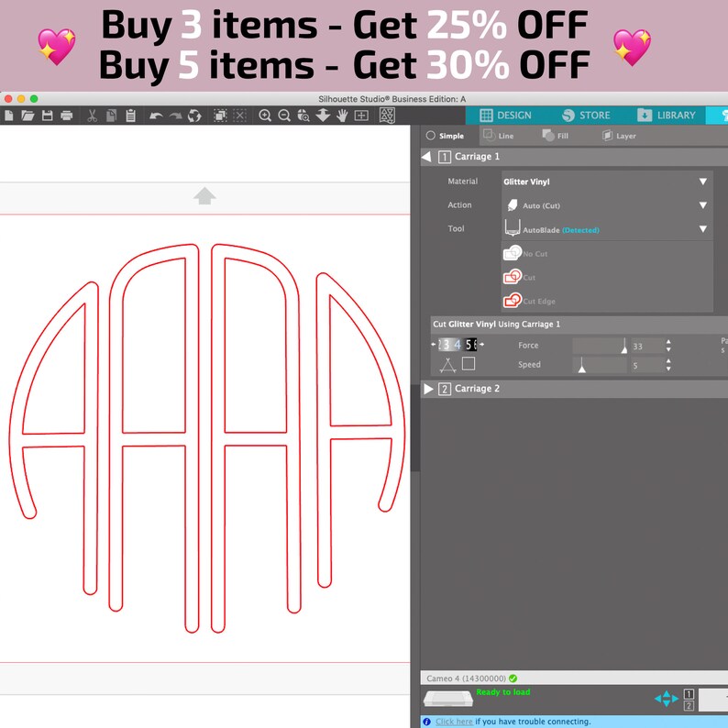The width and height of the screenshot is (728, 728).
Task: Collapse the Carriage 1 section
Action: pos(426,157)
